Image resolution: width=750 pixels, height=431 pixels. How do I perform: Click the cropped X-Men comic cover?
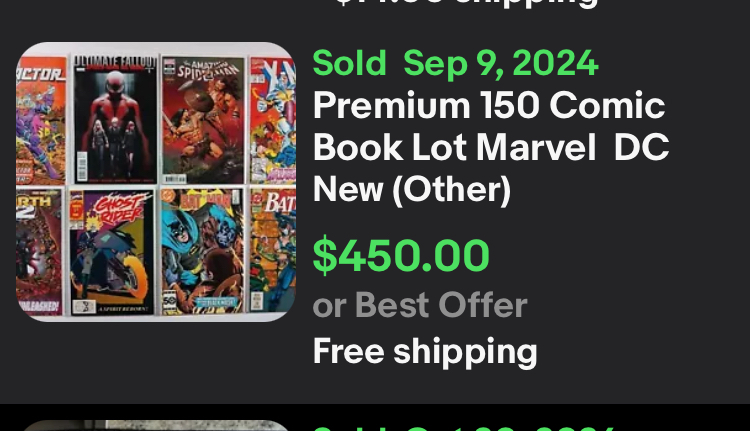tap(273, 120)
